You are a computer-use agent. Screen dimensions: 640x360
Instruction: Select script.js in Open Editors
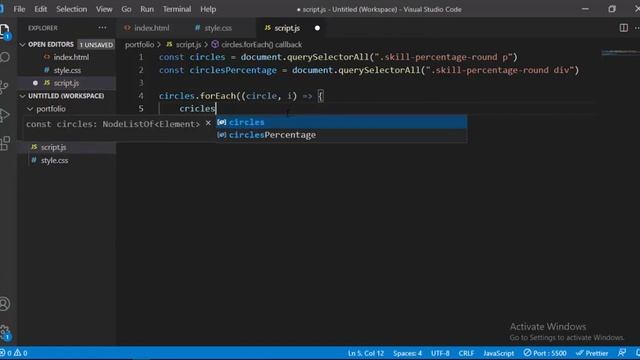tap(67, 83)
